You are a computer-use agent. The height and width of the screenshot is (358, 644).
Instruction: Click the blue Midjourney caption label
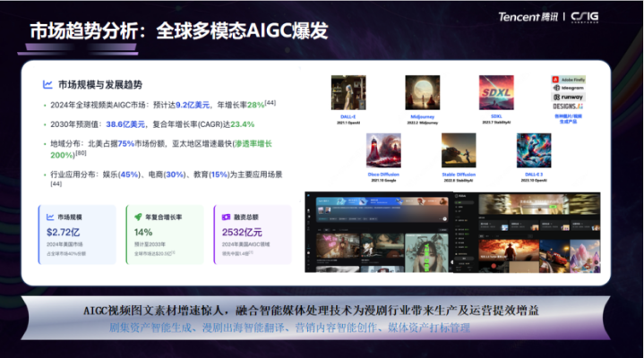point(422,115)
